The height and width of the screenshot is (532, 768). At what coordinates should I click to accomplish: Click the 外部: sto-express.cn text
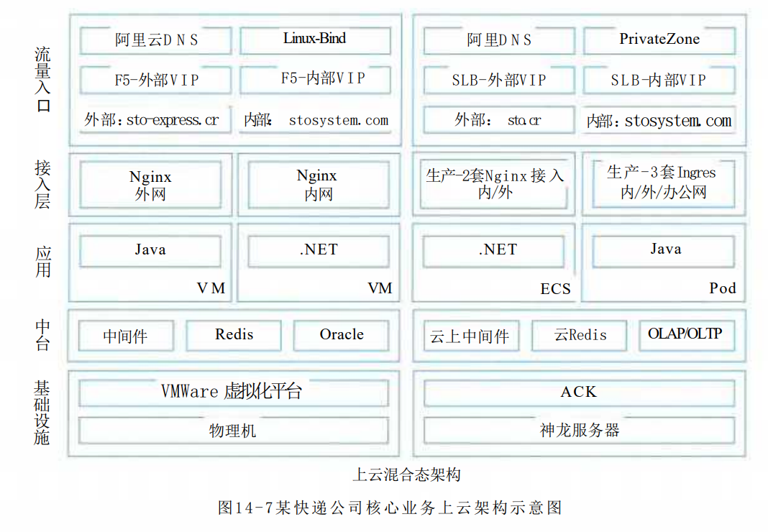[151, 120]
